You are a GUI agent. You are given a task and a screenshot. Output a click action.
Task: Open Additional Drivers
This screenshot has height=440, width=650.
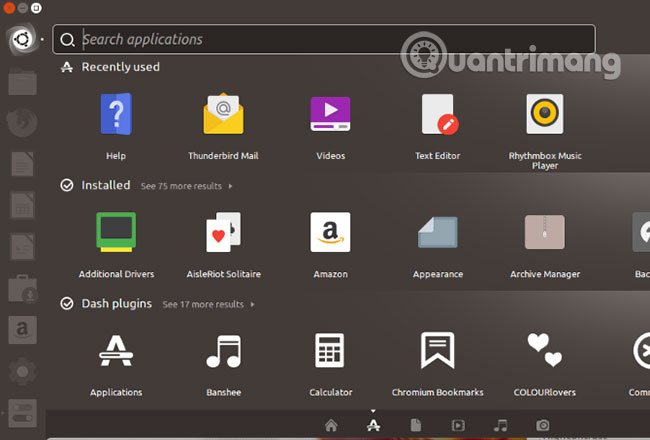(x=116, y=232)
